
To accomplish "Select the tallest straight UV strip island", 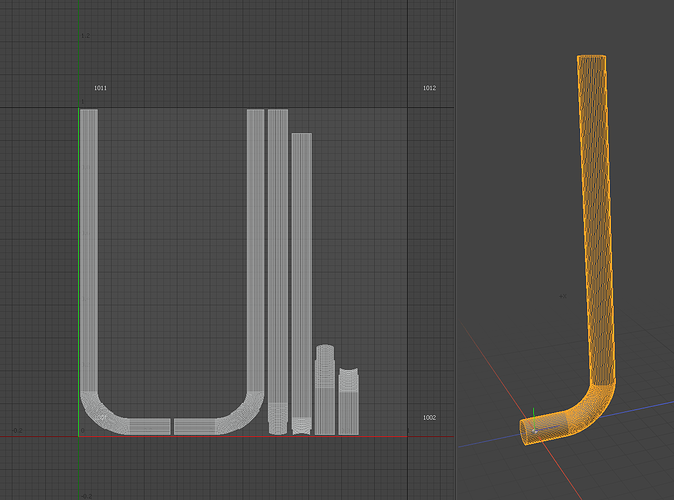I will click(278, 272).
